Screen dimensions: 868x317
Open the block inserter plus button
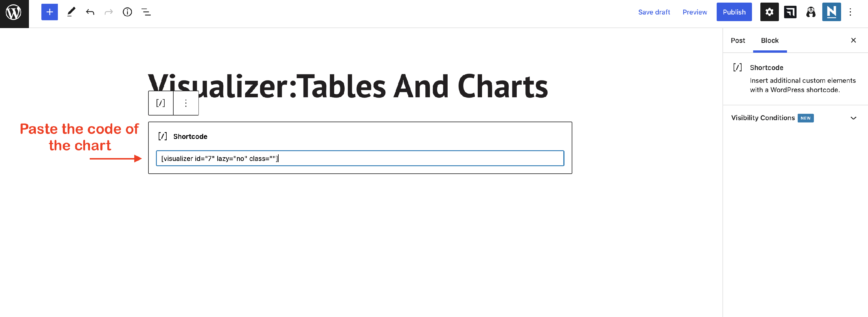pos(49,12)
